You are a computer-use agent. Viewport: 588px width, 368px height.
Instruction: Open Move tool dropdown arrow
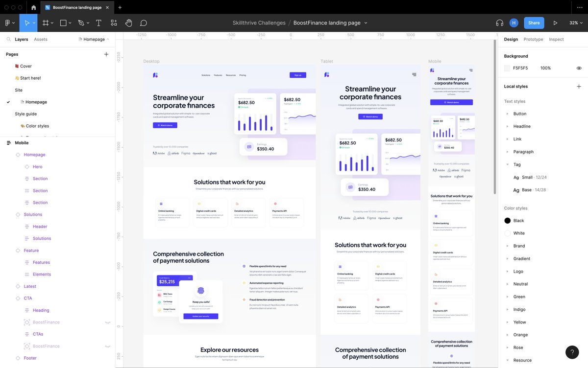point(34,23)
